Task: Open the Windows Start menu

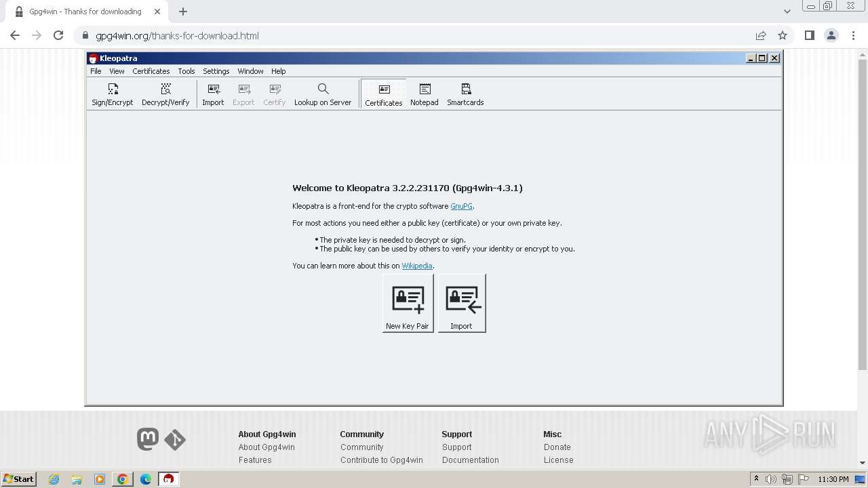Action: click(19, 479)
